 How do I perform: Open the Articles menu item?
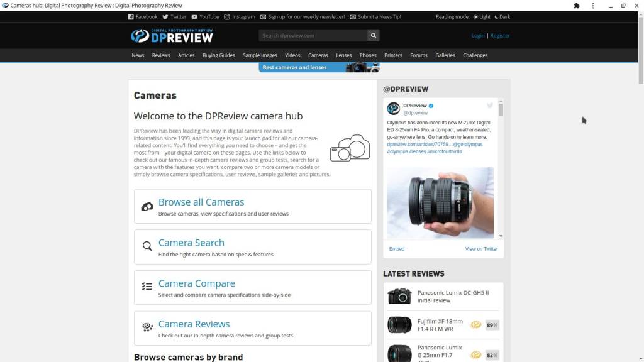186,55
